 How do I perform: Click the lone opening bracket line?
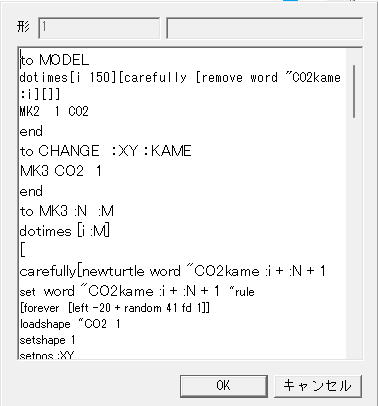[x=23, y=250]
